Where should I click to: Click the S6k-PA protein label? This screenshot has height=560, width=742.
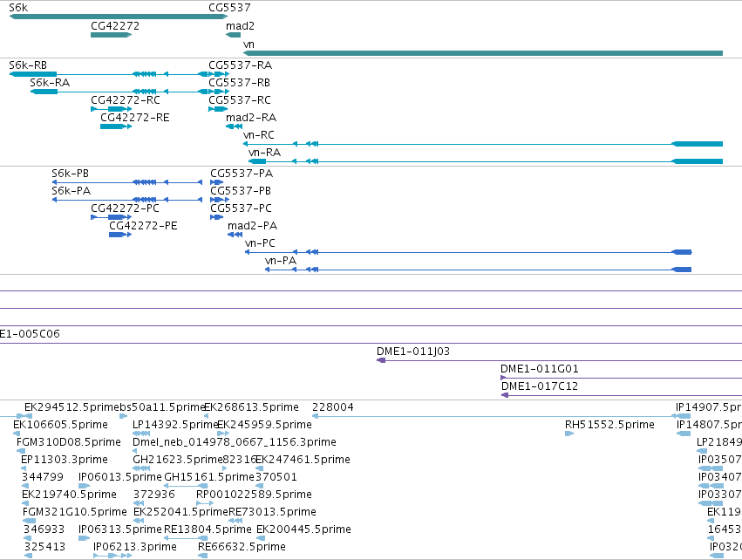71,191
